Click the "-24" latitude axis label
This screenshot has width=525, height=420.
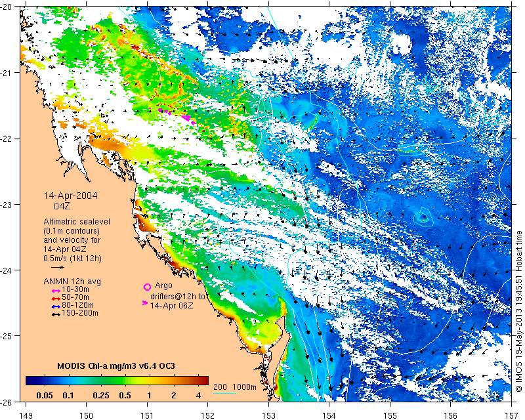6,270
